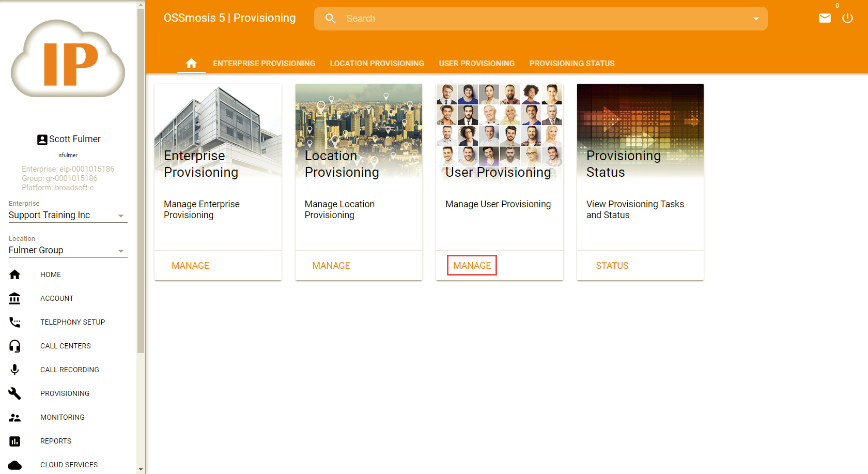Open the User Provisioning tab
Screen dimensions: 868x474
[476, 64]
